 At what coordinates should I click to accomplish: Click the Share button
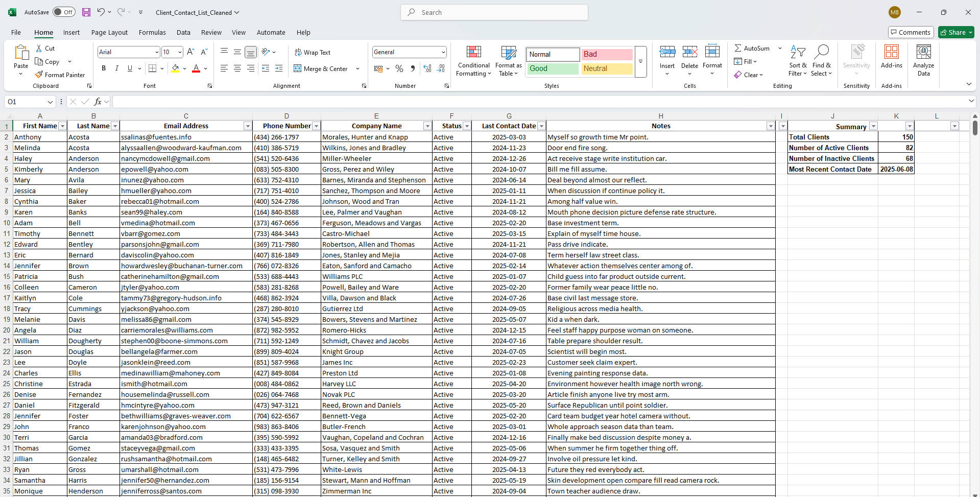pyautogui.click(x=956, y=32)
